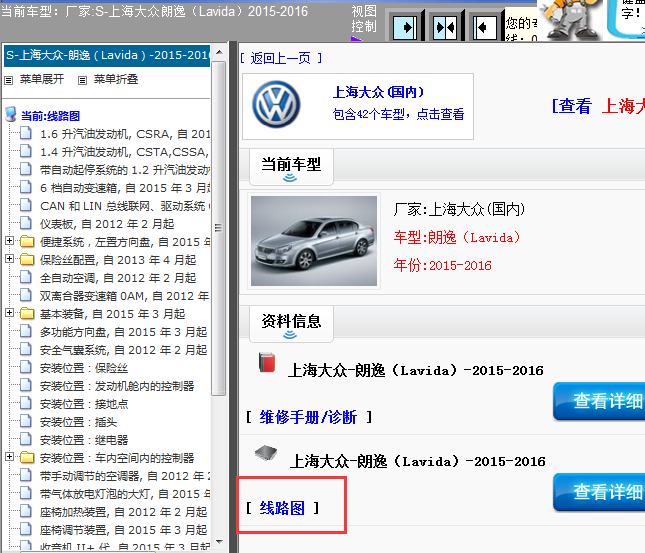Click the collapse-left view control arrow button
Image resolution: width=645 pixels, height=553 pixels.
(485, 28)
